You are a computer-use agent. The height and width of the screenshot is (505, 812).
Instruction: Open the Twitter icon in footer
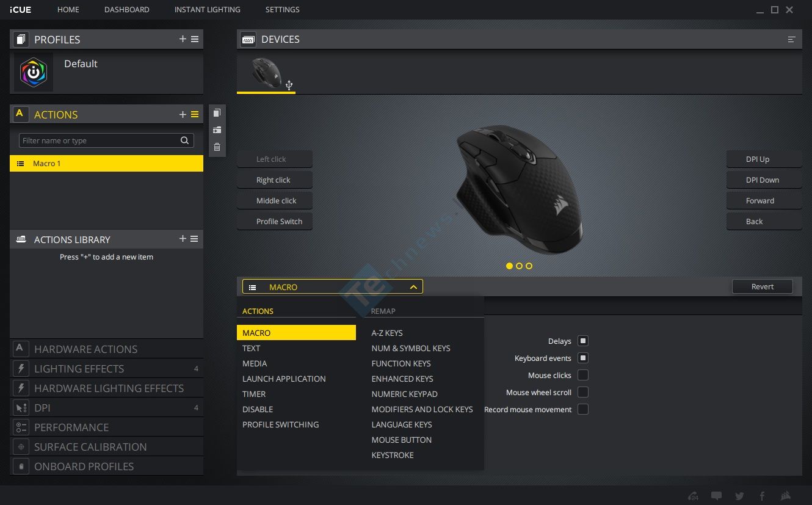click(x=739, y=496)
